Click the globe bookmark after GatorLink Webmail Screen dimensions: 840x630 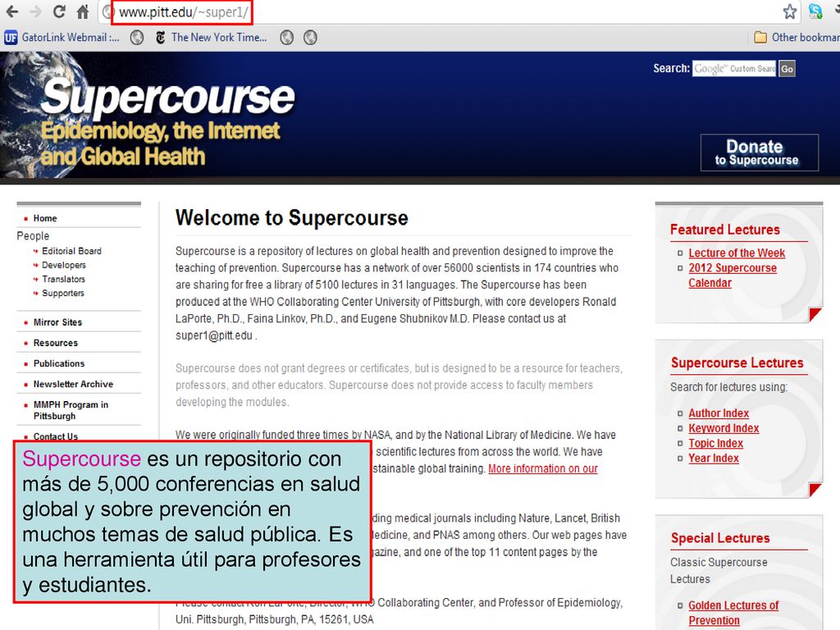coord(137,38)
